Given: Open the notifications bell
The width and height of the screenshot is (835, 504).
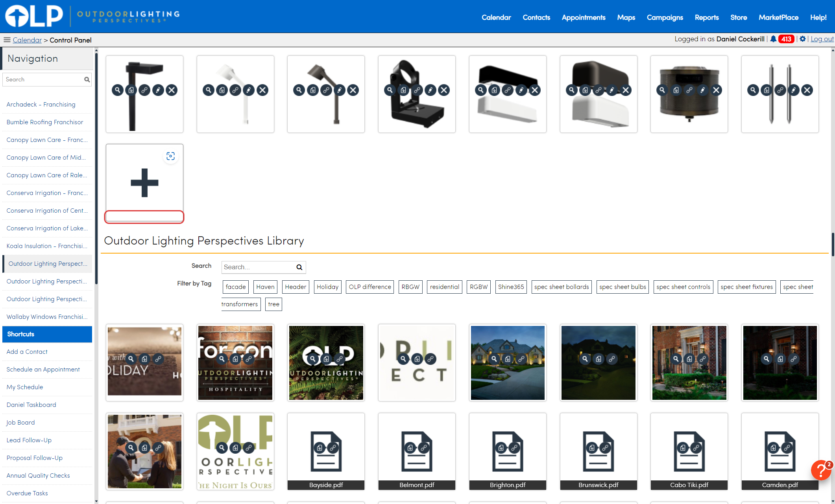Looking at the screenshot, I should click(773, 39).
